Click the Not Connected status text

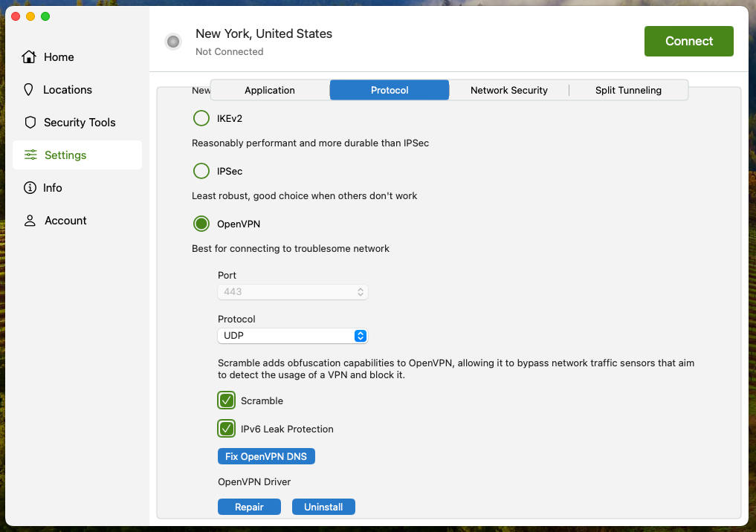coord(230,51)
